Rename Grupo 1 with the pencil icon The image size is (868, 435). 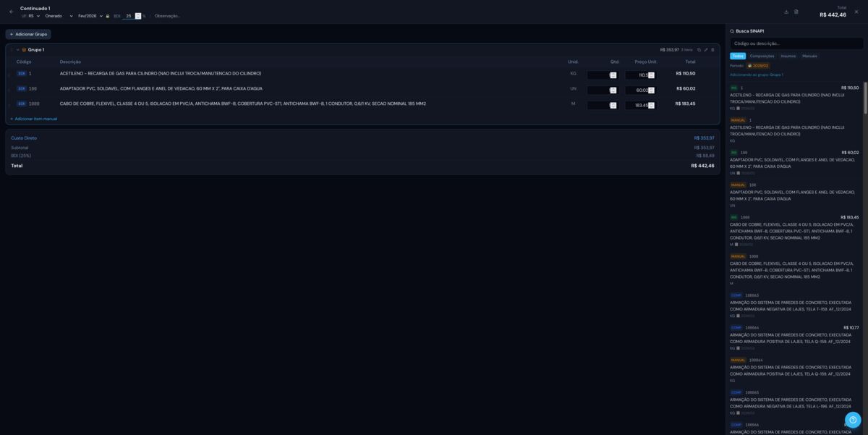coord(706,50)
